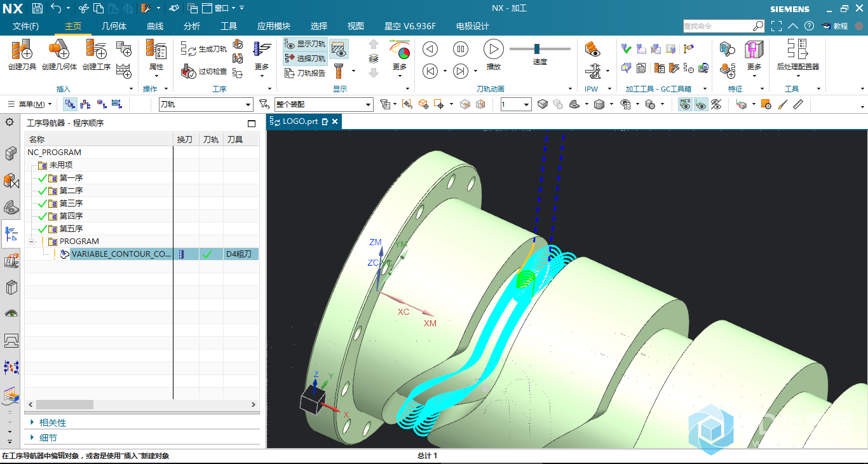868x464 pixels.
Task: Open the 文件(F) menu
Action: click(25, 26)
